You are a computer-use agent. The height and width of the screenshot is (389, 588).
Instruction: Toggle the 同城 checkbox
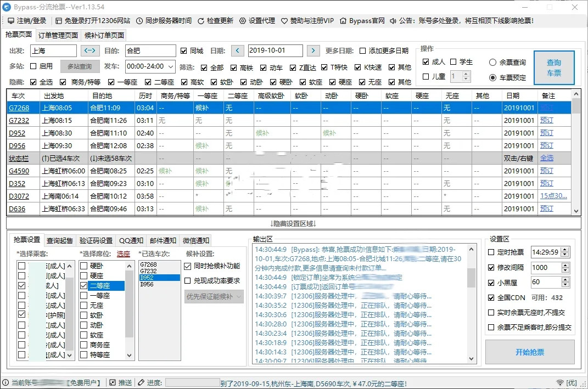pos(184,50)
